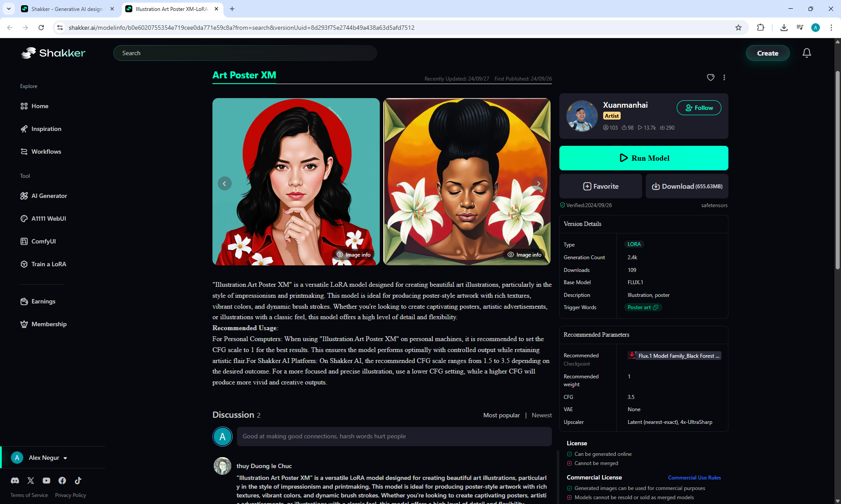Sort discussion by Newest

click(541, 415)
